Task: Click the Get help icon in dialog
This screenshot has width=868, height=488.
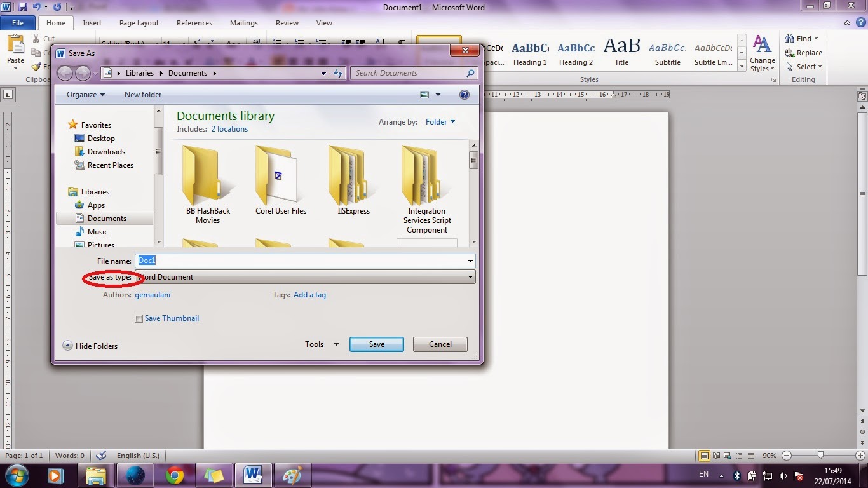Action: (x=465, y=95)
